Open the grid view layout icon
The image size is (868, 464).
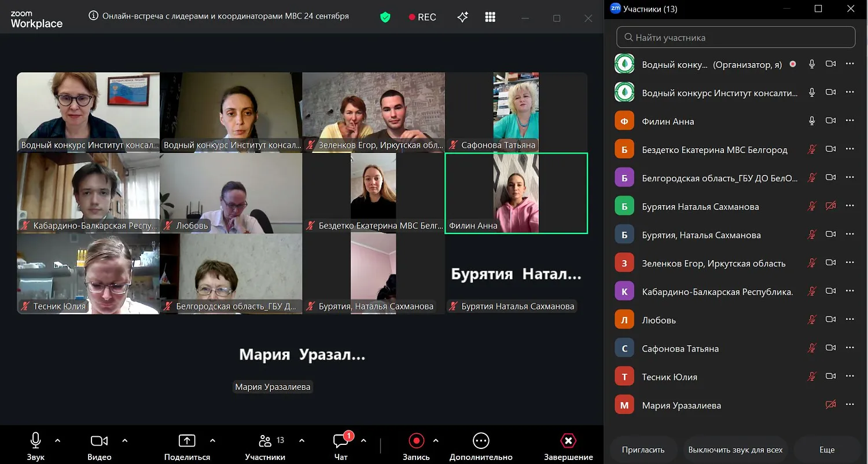(x=490, y=17)
